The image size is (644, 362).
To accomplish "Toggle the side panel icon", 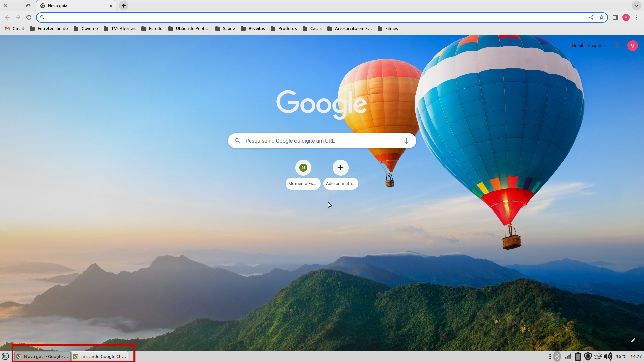I will [615, 17].
